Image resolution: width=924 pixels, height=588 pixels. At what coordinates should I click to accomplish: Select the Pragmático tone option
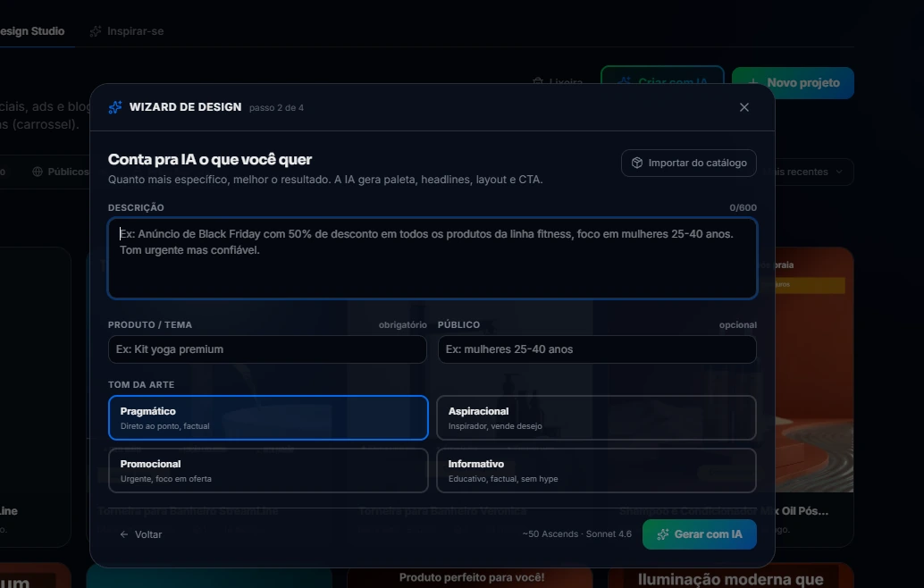tap(268, 417)
